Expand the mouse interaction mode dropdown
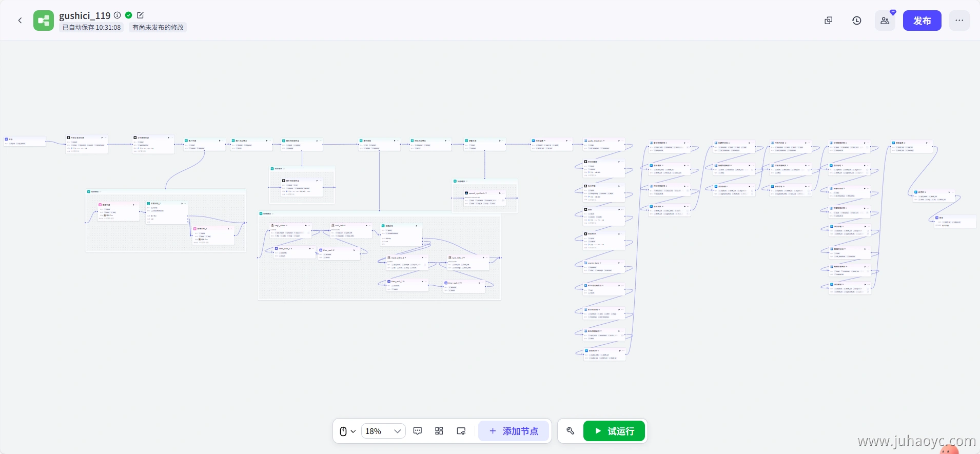Image resolution: width=980 pixels, height=454 pixels. (x=347, y=431)
